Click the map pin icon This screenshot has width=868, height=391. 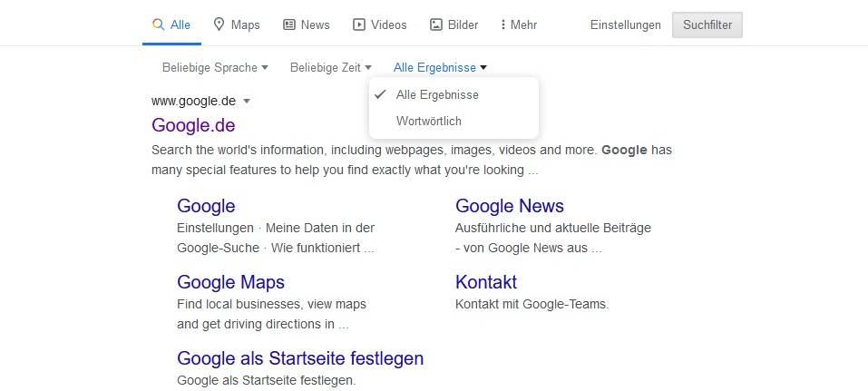(219, 24)
